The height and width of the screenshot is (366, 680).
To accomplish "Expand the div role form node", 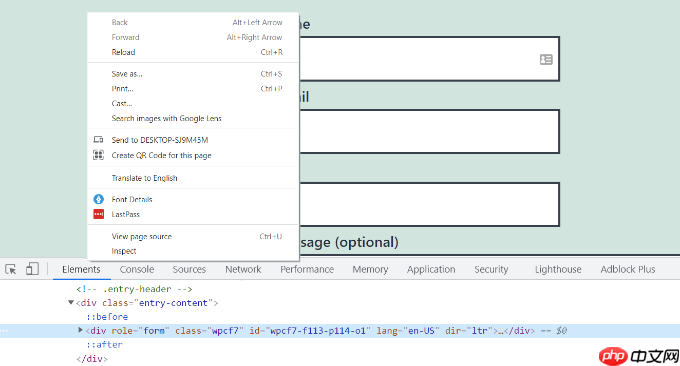I will click(80, 330).
